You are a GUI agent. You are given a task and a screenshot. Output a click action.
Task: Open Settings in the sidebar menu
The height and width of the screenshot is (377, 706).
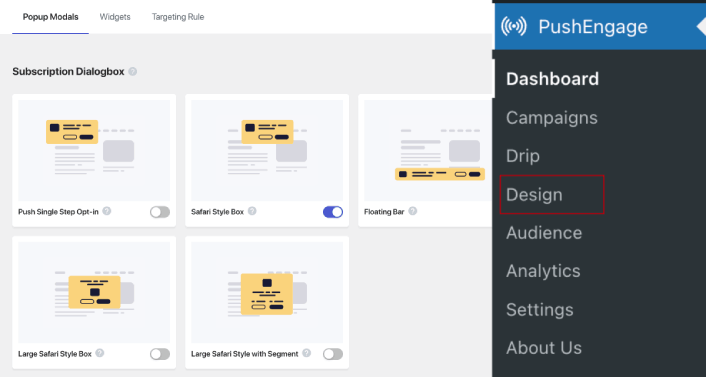coord(539,309)
